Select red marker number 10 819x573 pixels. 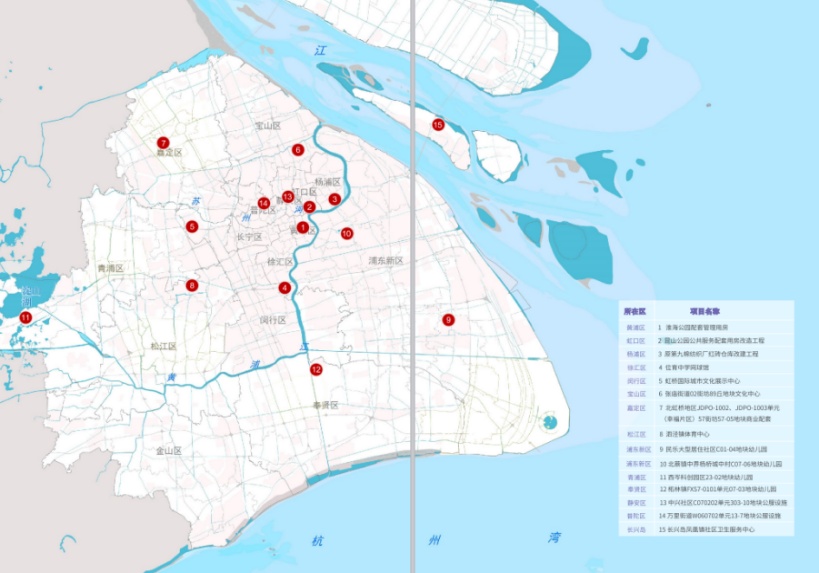tap(347, 233)
